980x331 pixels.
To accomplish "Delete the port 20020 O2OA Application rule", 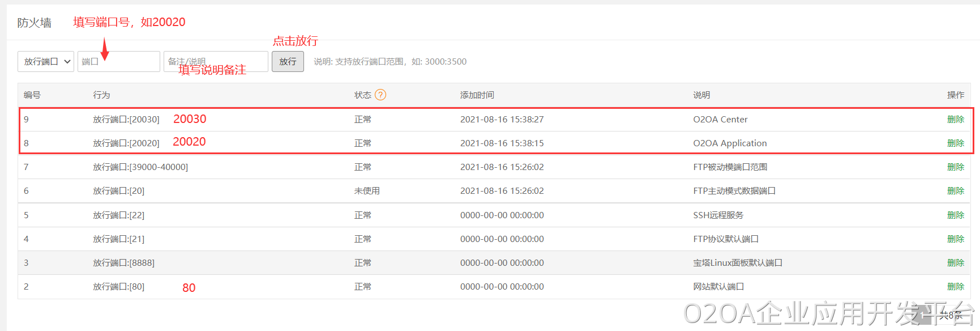I will [x=955, y=143].
